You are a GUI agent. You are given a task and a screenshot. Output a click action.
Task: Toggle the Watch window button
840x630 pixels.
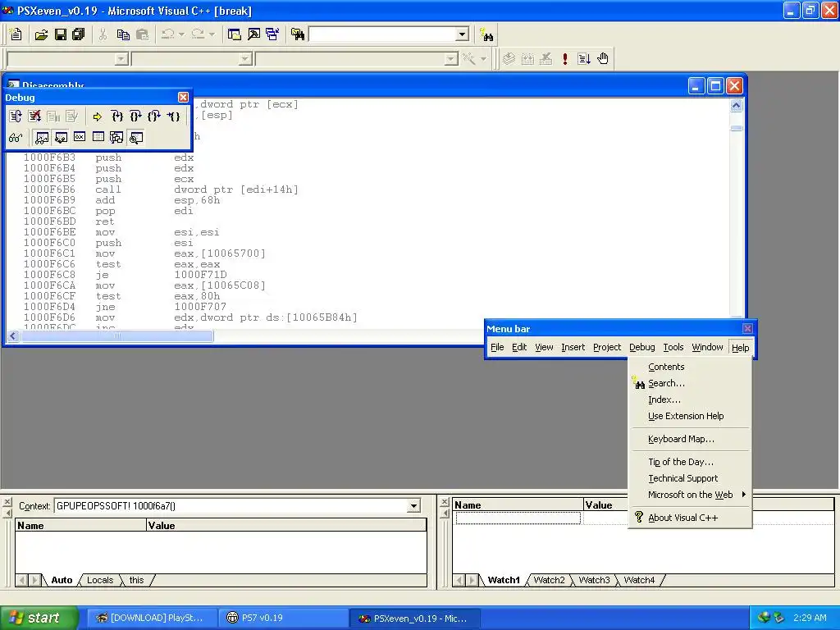pos(42,138)
